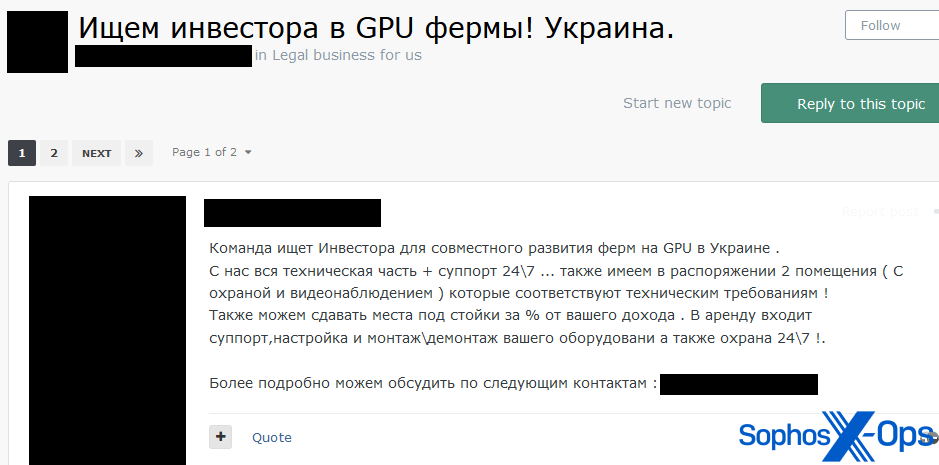Jump to last page double-chevron icon
The height and width of the screenshot is (465, 939).
[x=138, y=153]
